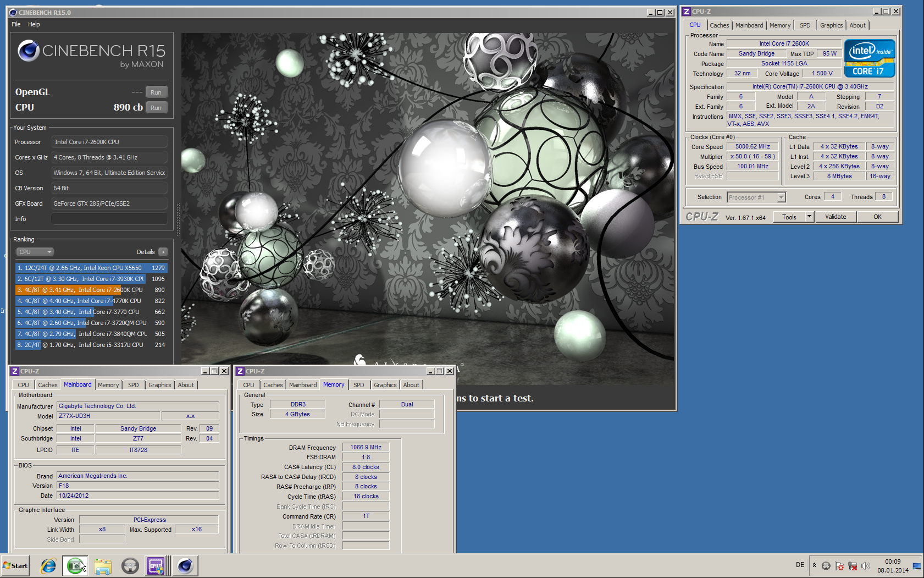Click the steering wheel system tray icon

826,565
